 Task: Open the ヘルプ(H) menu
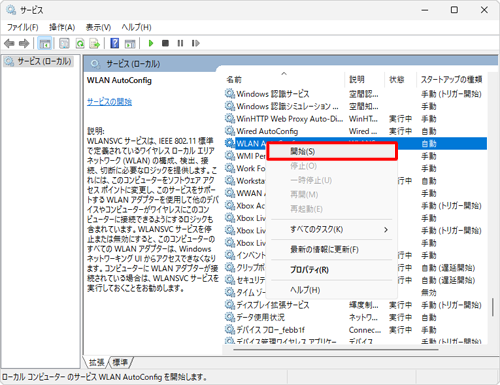coord(136,27)
